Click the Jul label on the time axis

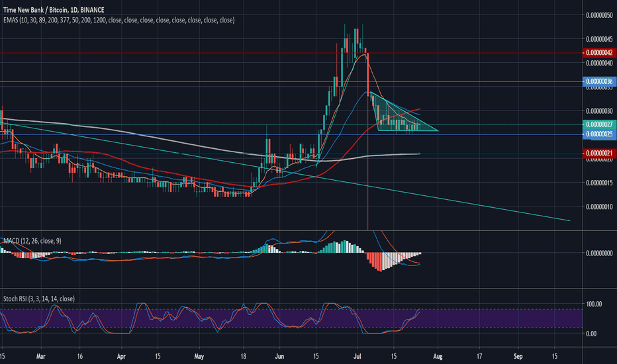click(357, 357)
